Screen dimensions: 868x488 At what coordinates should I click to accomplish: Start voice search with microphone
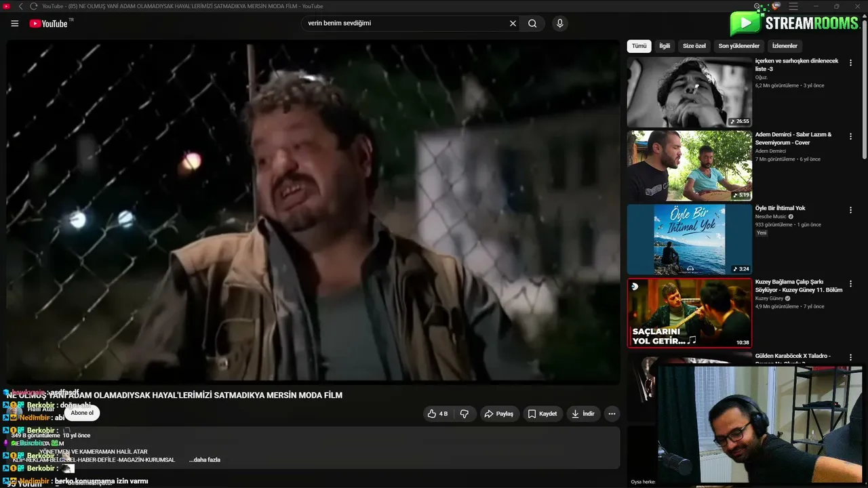pyautogui.click(x=559, y=24)
